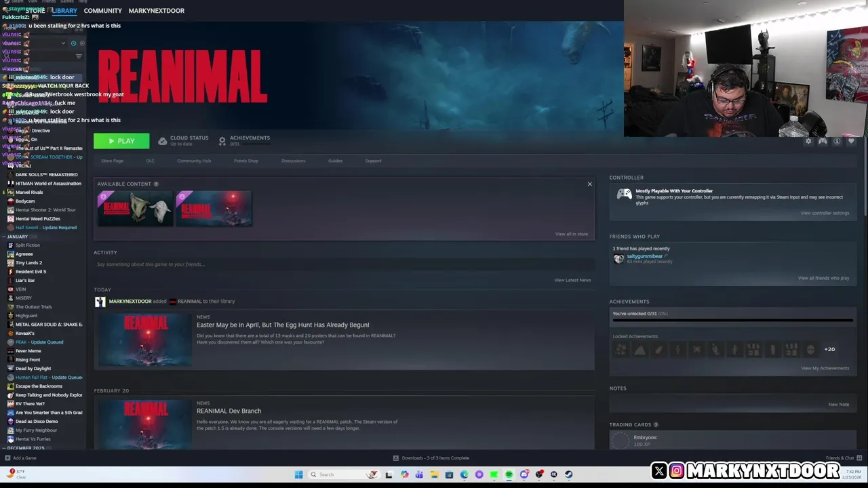Select 'PEAK - Update Queued' in library
Screen dimensions: 868x488
coord(39,342)
